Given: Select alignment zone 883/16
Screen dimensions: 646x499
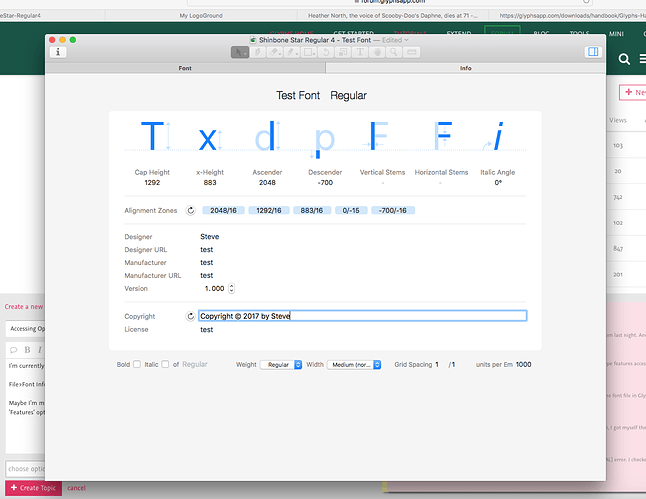Looking at the screenshot, I should click(311, 211).
